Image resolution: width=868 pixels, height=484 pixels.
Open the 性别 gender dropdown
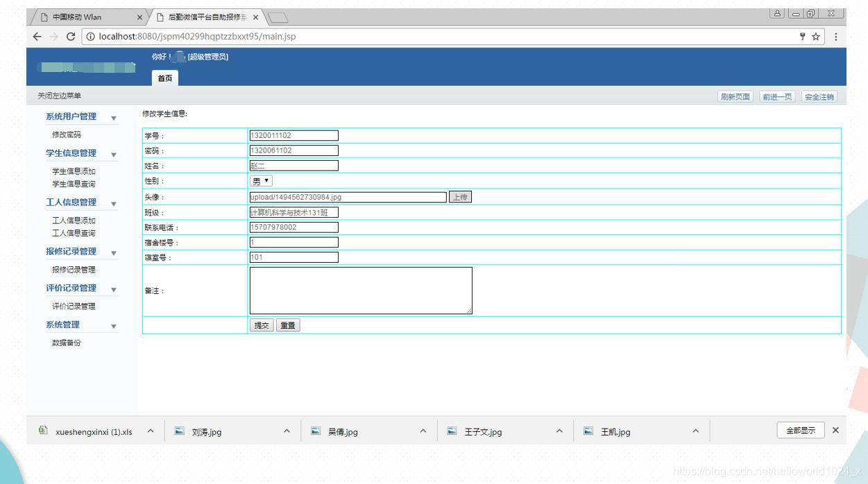point(261,181)
